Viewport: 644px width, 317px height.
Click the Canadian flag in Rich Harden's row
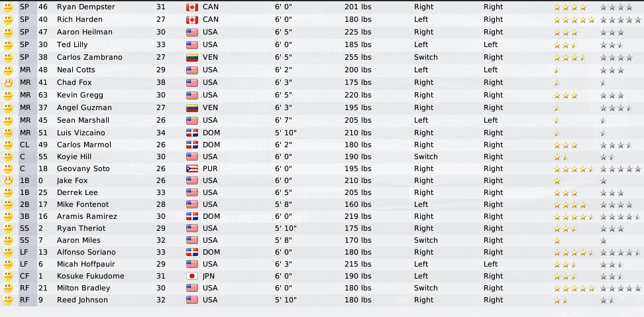point(192,20)
